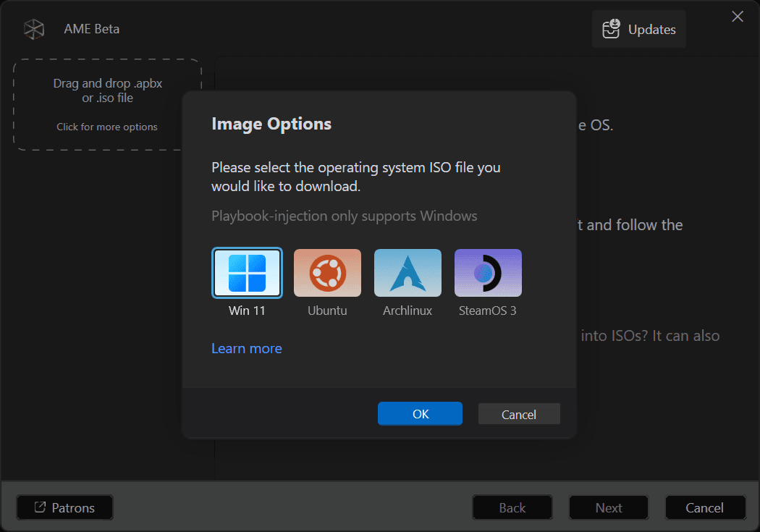Close the AME Beta window
Image resolution: width=760 pixels, height=532 pixels.
[x=738, y=17]
